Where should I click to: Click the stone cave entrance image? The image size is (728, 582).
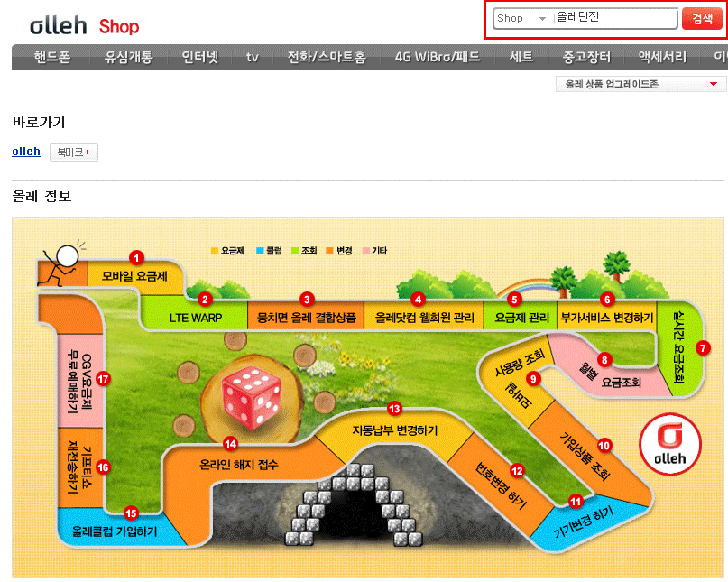(x=354, y=504)
